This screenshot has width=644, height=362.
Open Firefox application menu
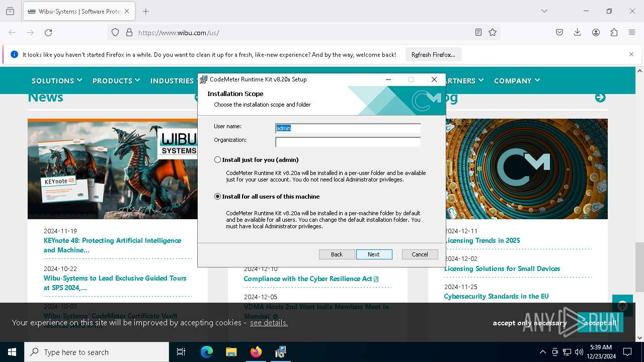click(x=632, y=32)
